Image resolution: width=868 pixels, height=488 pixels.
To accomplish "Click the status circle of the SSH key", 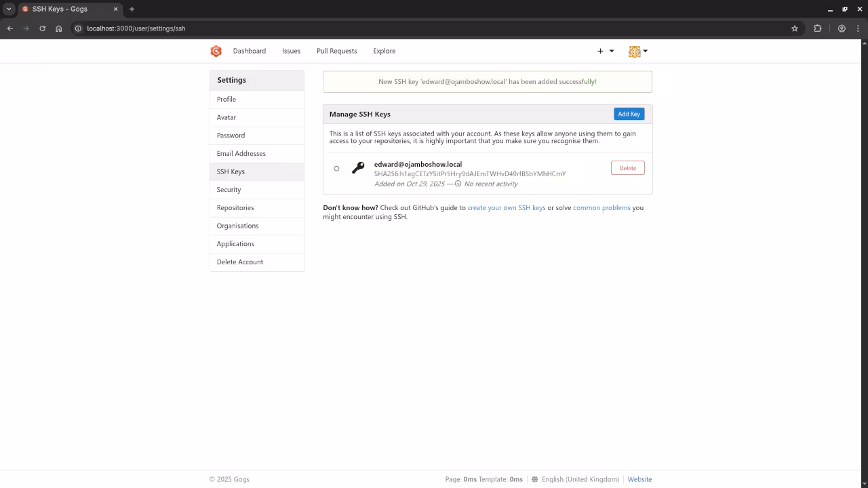I will tap(336, 169).
